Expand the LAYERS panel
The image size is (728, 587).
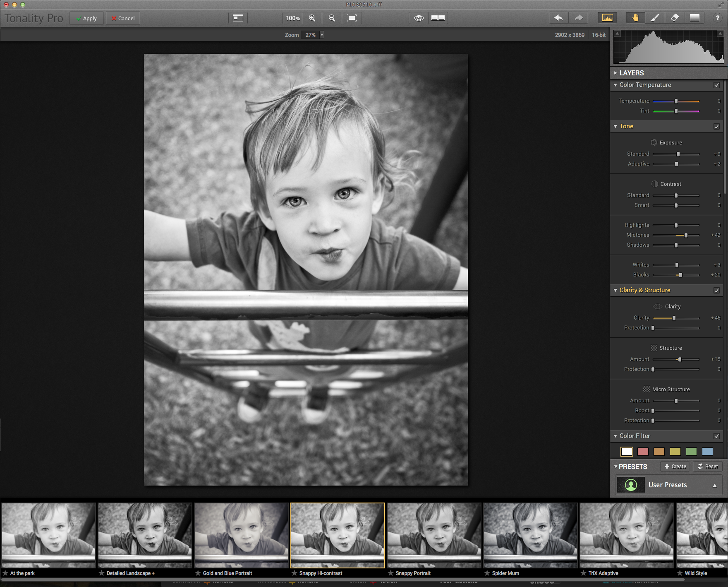[615, 73]
